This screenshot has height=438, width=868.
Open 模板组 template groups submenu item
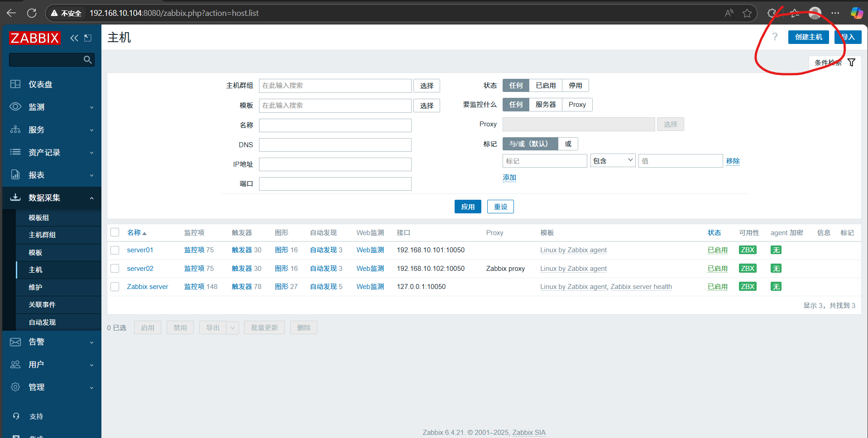[x=58, y=217]
